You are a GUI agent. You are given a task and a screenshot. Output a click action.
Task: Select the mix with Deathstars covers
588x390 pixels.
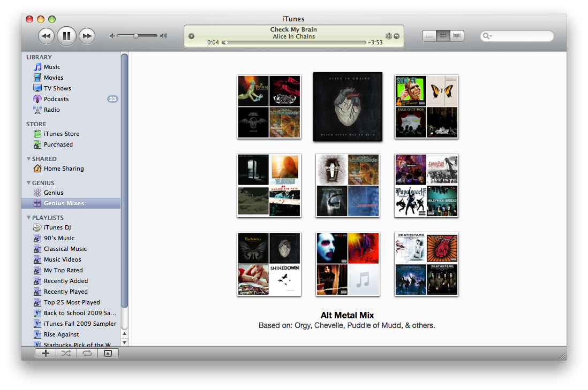tap(426, 264)
